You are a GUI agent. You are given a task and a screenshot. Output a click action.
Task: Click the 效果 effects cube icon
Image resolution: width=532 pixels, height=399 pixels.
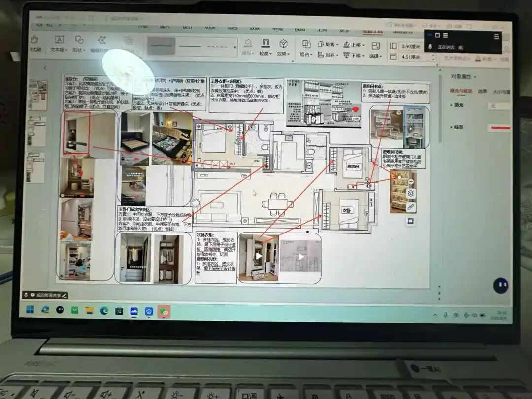[283, 43]
